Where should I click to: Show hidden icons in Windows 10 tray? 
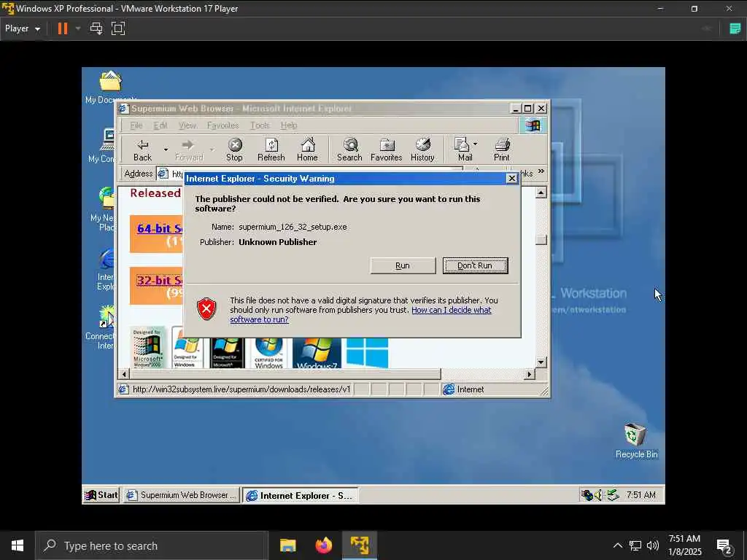point(617,545)
